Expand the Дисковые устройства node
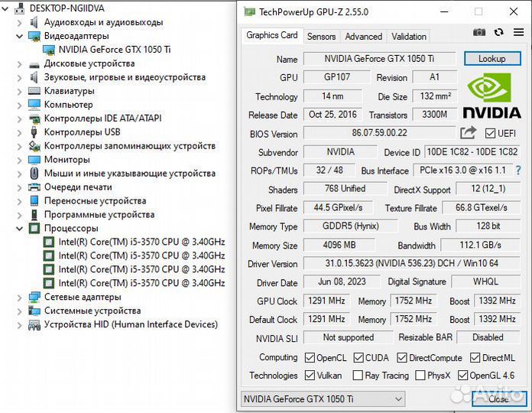532x413 pixels. [x=20, y=63]
